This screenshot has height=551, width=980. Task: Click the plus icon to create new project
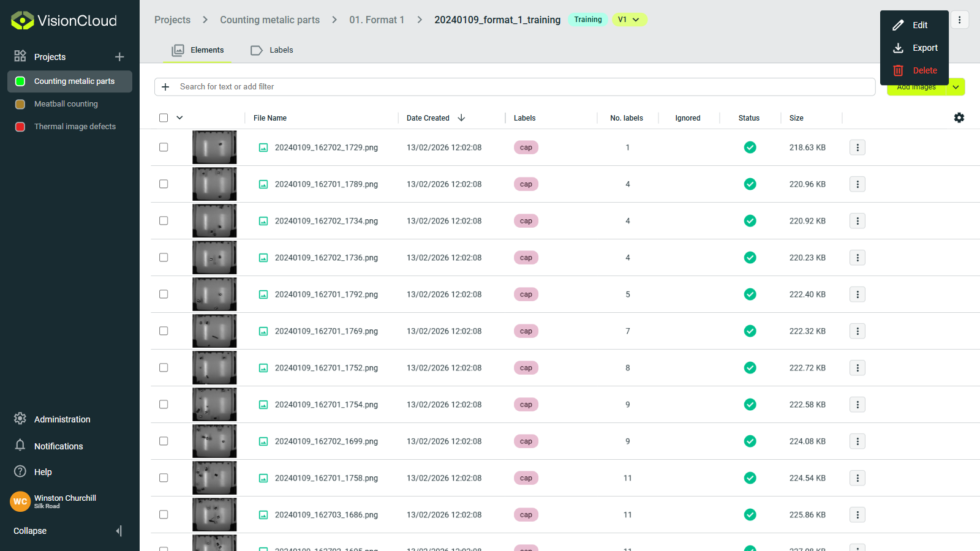click(x=119, y=56)
